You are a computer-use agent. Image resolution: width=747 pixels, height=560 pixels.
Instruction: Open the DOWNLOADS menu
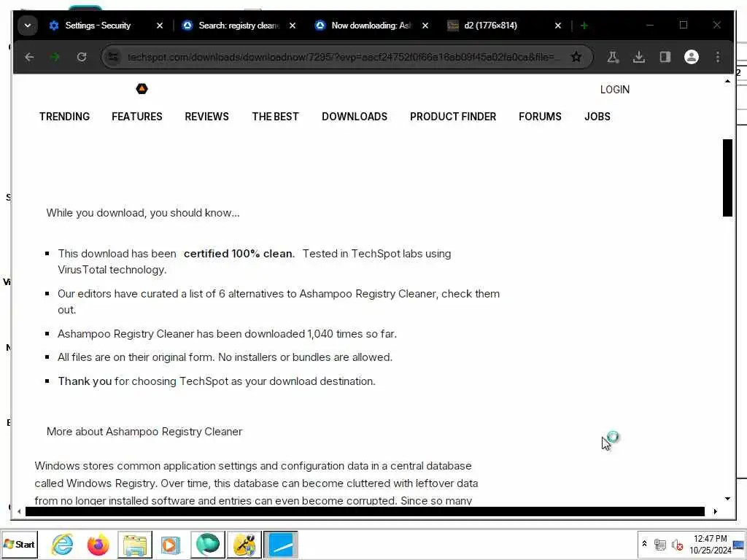[x=355, y=117]
